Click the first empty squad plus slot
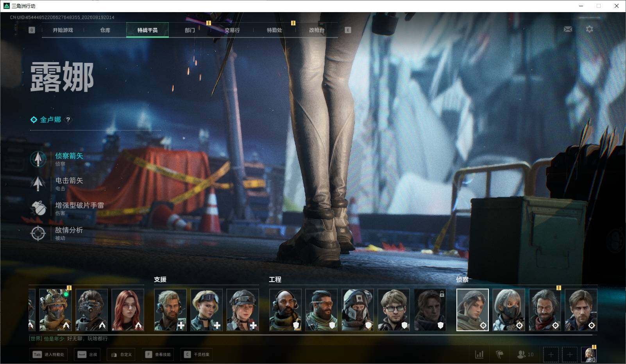 pos(551,355)
